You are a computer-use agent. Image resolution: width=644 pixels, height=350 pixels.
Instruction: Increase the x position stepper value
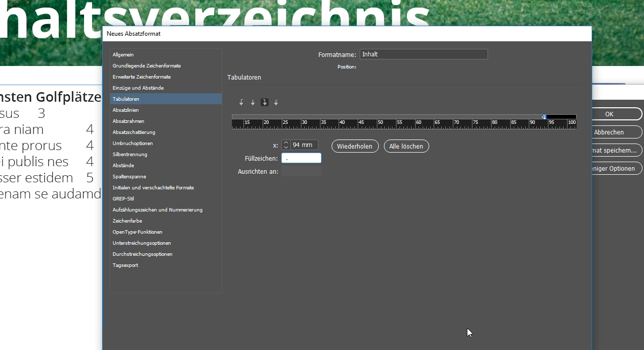286,143
